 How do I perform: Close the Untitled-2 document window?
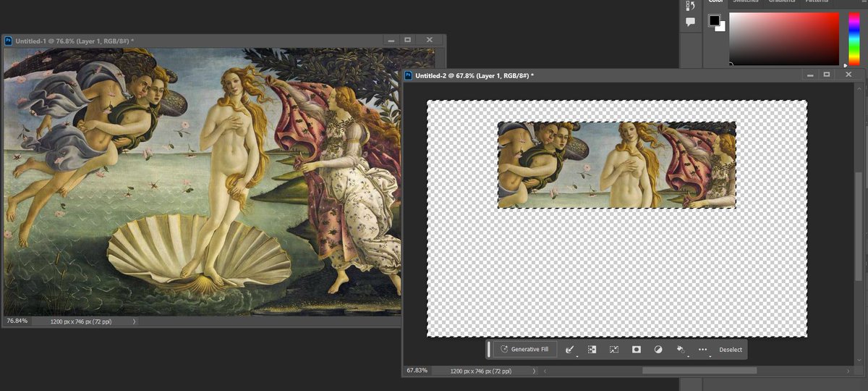pos(848,74)
